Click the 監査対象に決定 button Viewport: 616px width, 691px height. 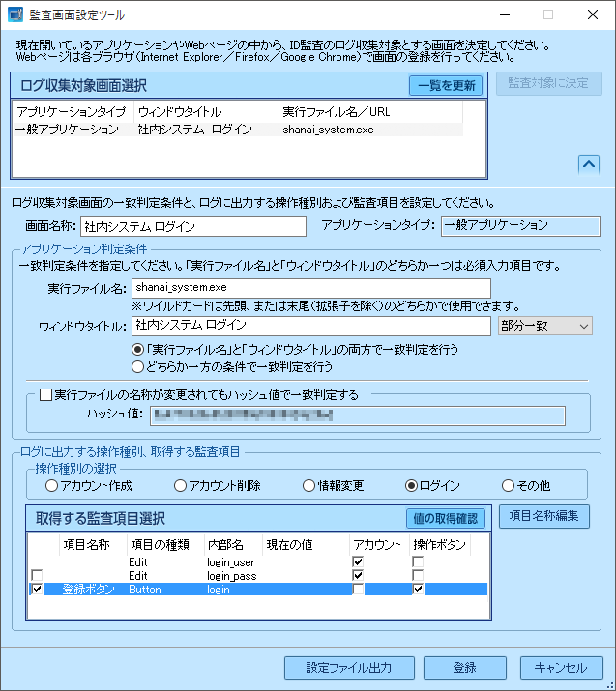click(x=549, y=83)
